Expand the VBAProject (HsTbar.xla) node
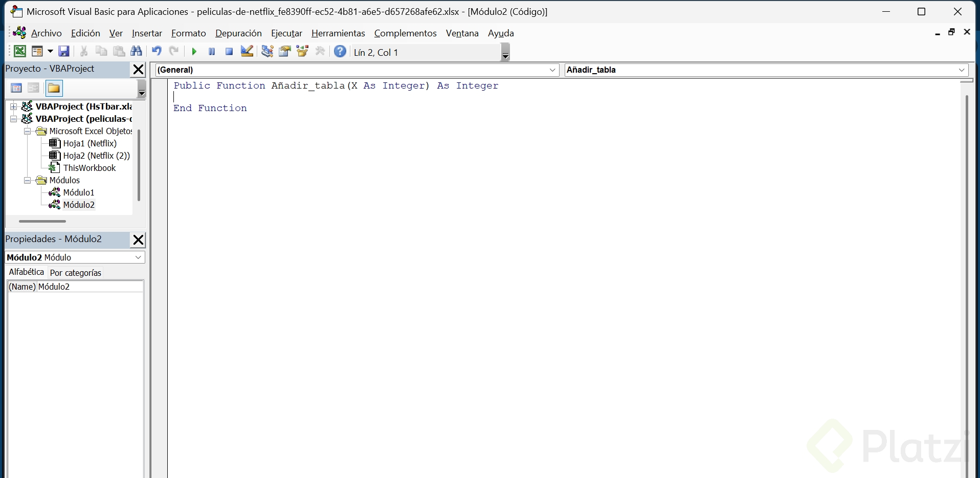 (14, 106)
